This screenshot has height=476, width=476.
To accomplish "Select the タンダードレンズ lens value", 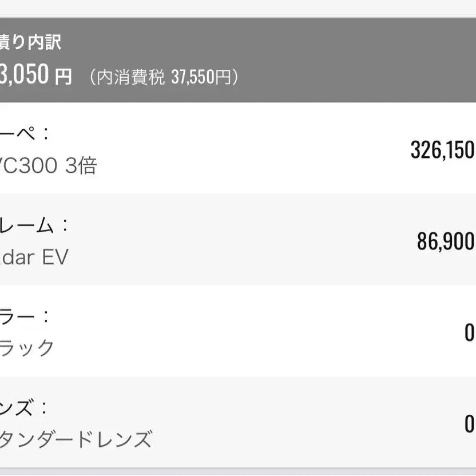I will pyautogui.click(x=76, y=440).
